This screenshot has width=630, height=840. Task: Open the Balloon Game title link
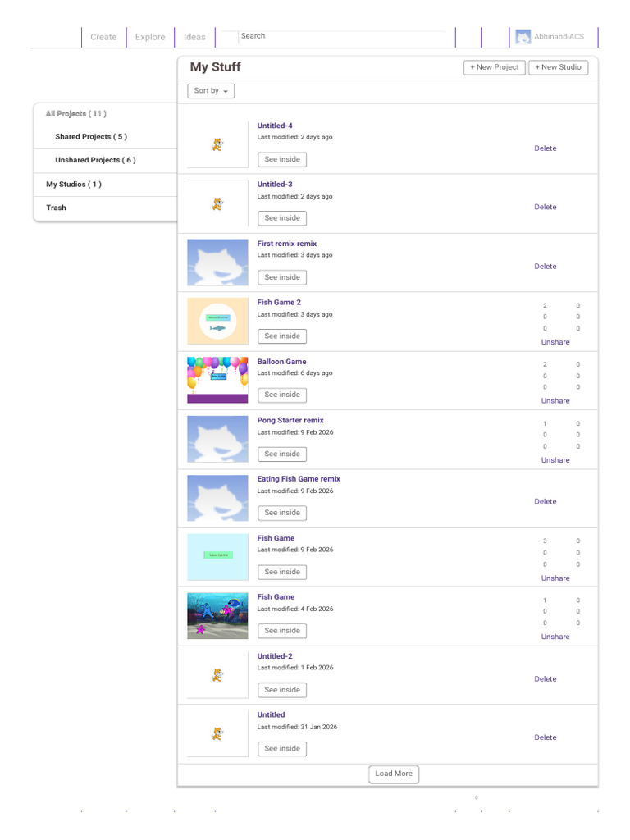[x=282, y=362]
